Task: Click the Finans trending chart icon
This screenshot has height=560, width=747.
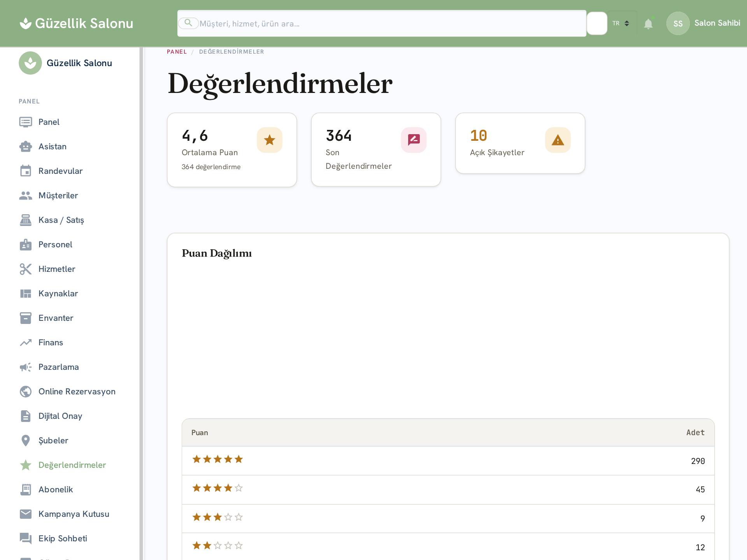Action: click(x=26, y=343)
